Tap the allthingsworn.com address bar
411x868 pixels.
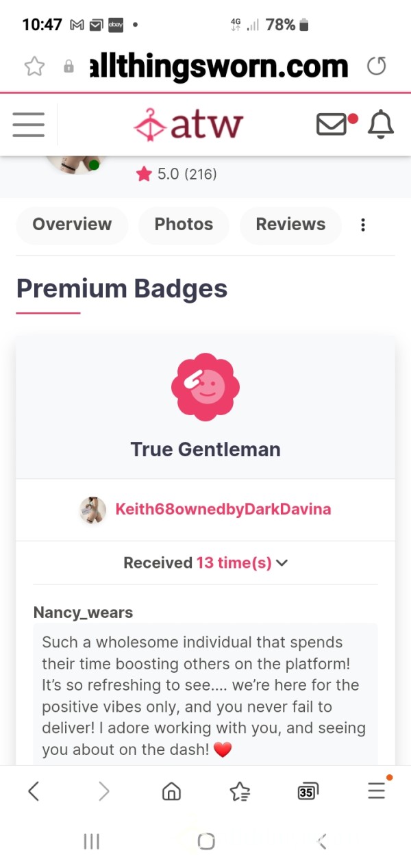219,66
